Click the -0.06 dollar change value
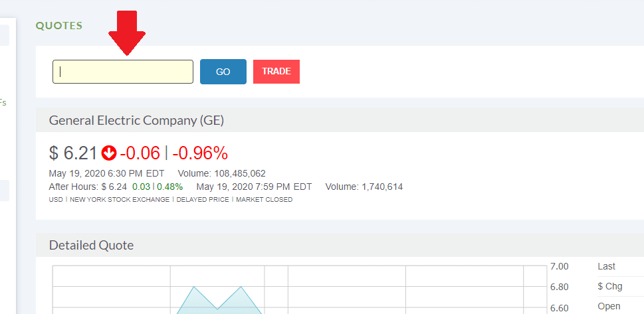The height and width of the screenshot is (314, 644). pyautogui.click(x=140, y=153)
